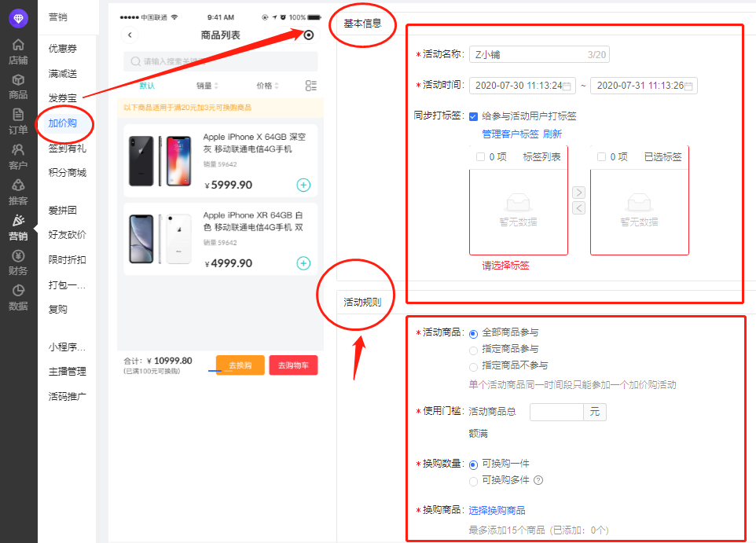
Task: Click the iPhone X 64GB 深空灰 product title
Action: (254, 143)
